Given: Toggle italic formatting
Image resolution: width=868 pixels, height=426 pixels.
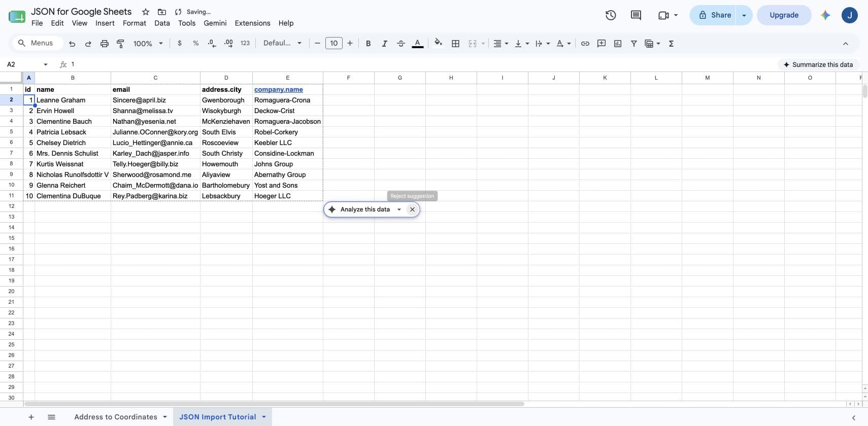Looking at the screenshot, I should click(385, 44).
